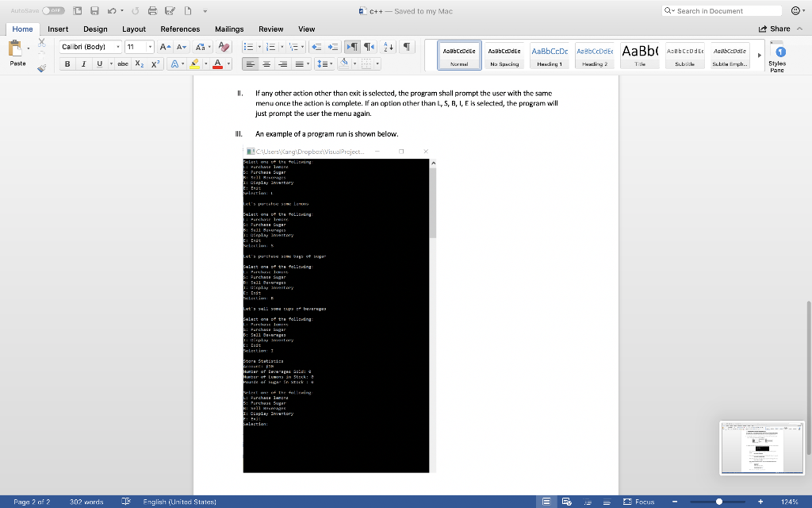Open the Styles Pane

[777, 56]
